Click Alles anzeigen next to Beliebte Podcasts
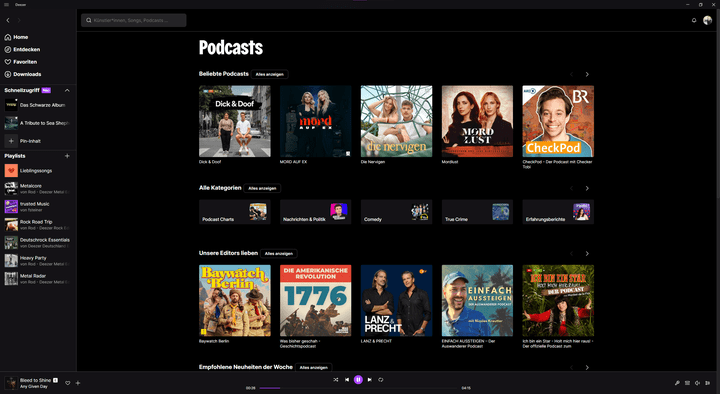720x394 pixels. click(x=270, y=74)
